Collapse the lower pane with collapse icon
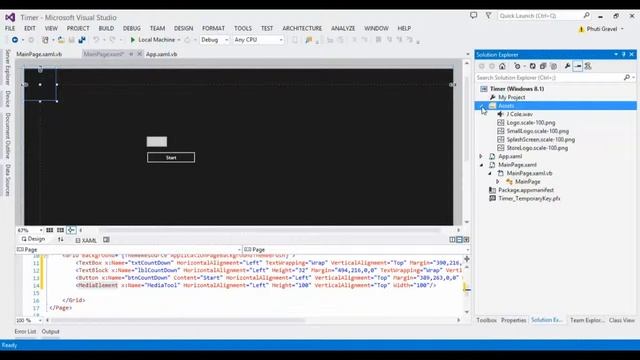 [x=466, y=240]
